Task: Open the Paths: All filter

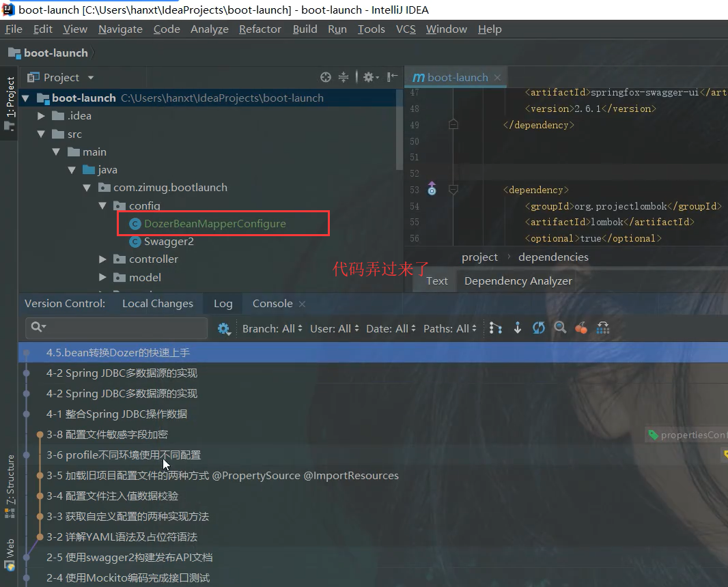Action: pyautogui.click(x=450, y=328)
